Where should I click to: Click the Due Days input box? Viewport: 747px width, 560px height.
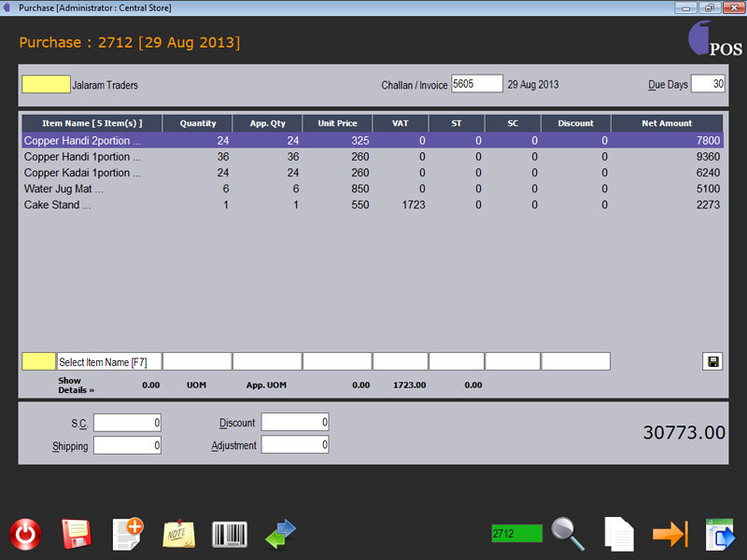click(708, 84)
